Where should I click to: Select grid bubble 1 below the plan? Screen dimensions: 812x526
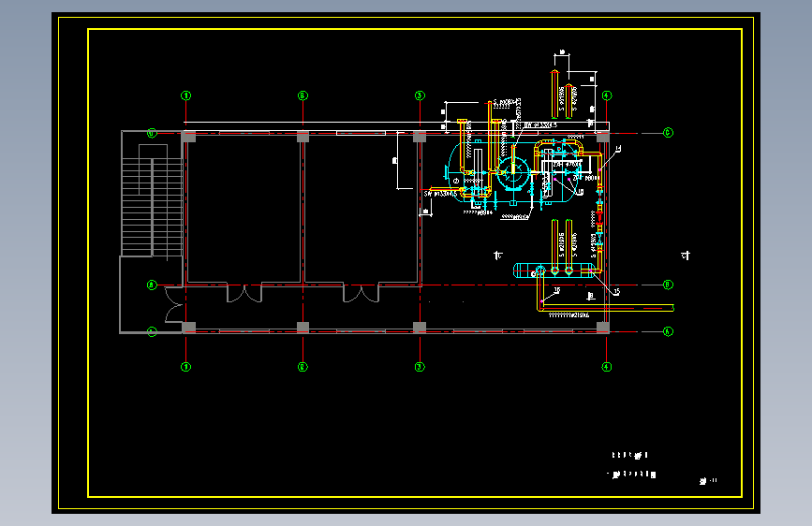[x=186, y=367]
